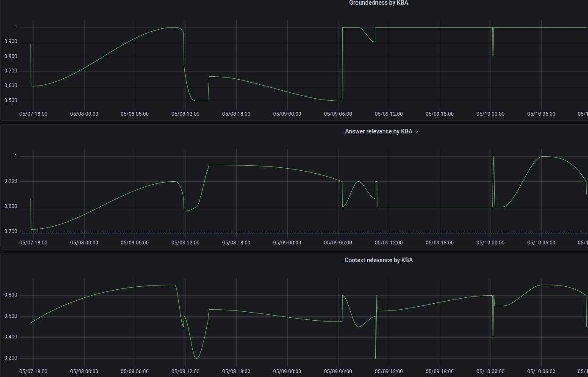The image size is (588, 377).
Task: Click the 0.800 y-axis label in Answer relevance chart
Action: (11, 207)
